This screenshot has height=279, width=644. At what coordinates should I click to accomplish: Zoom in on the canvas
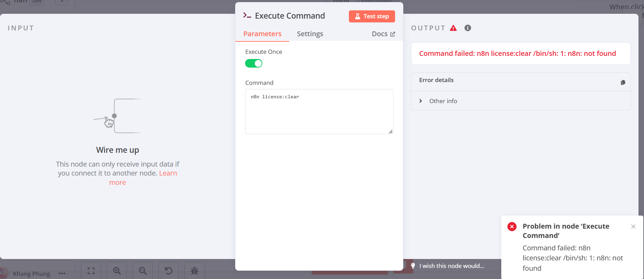click(x=117, y=271)
